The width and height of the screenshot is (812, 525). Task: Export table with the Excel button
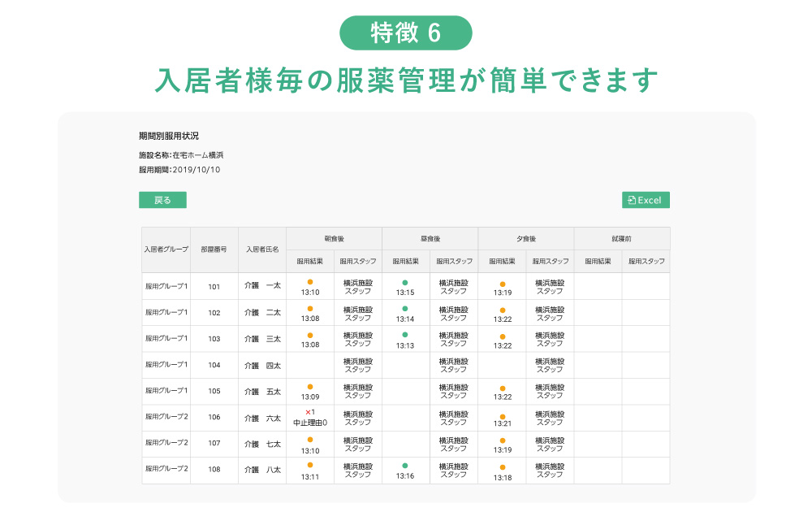pos(646,200)
